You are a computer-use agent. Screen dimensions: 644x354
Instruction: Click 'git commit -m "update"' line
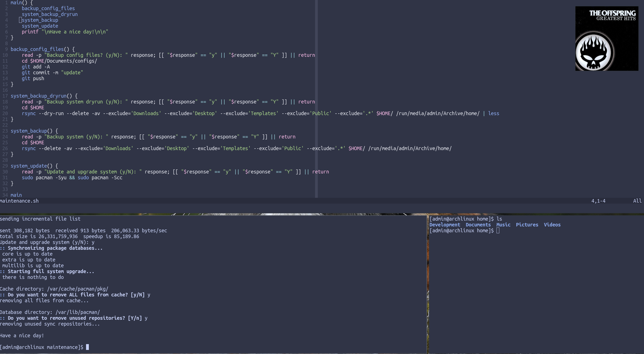click(52, 73)
